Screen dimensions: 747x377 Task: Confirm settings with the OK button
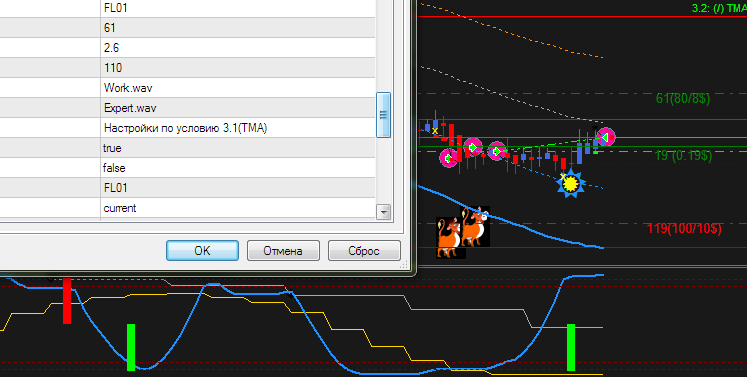202,251
